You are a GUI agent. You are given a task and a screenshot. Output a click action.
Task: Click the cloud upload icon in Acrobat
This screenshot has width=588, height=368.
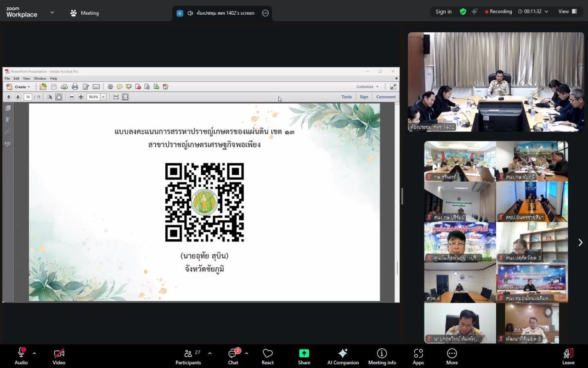pos(64,86)
